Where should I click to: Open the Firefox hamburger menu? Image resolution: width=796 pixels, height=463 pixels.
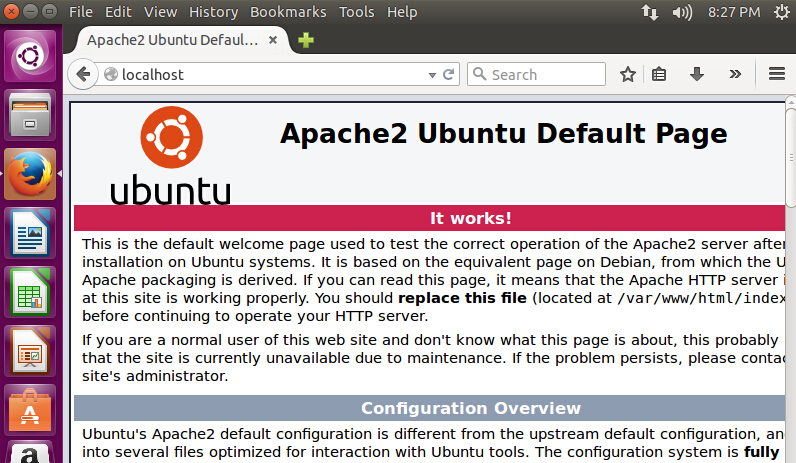(776, 74)
